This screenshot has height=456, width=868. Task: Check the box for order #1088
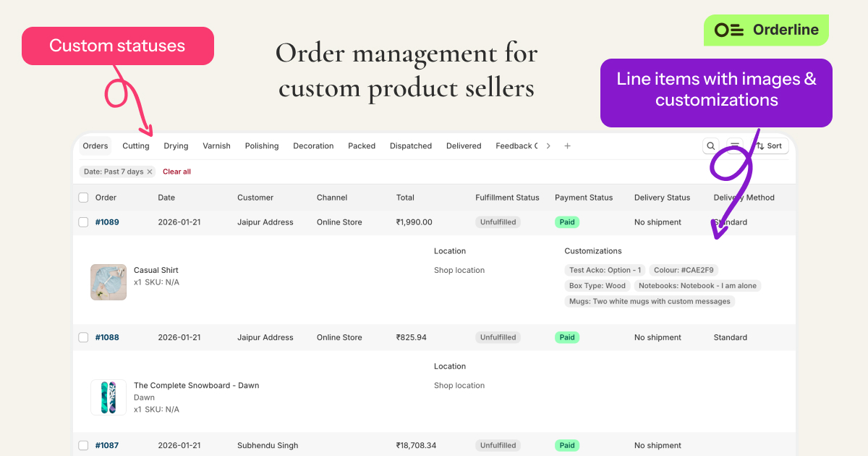tap(83, 337)
